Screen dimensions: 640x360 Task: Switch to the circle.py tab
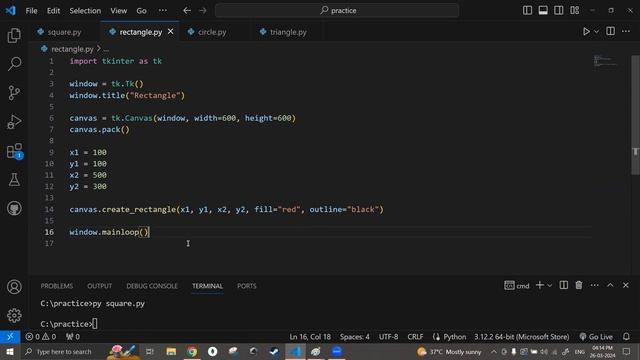point(212,32)
